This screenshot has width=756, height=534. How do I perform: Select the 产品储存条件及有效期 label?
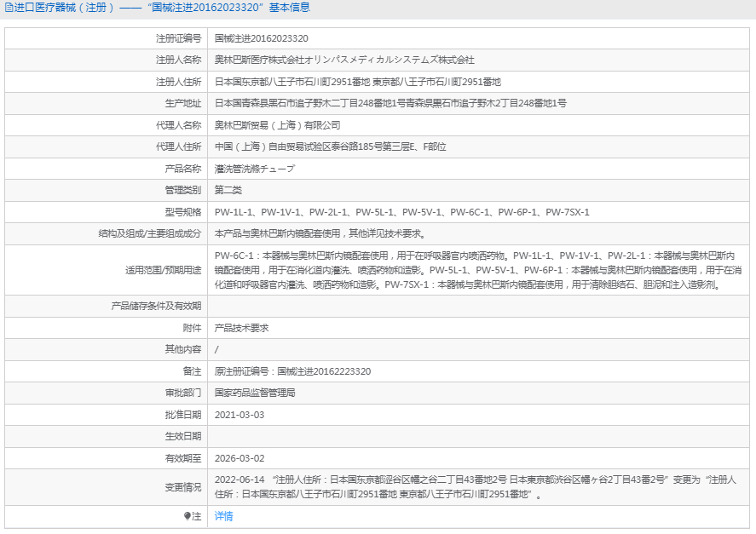click(x=156, y=306)
